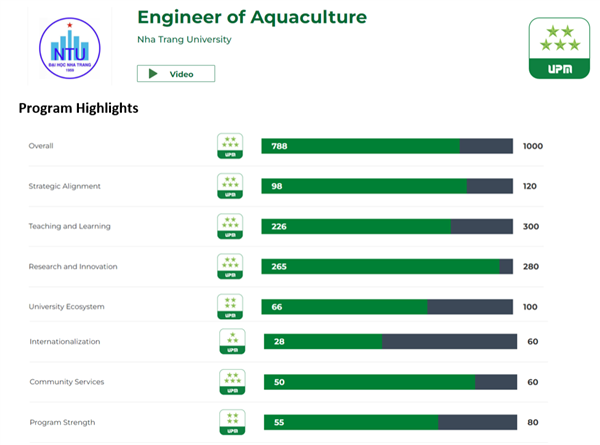Click the large UPM five-star badge
The height and width of the screenshot is (445, 600).
tap(556, 49)
